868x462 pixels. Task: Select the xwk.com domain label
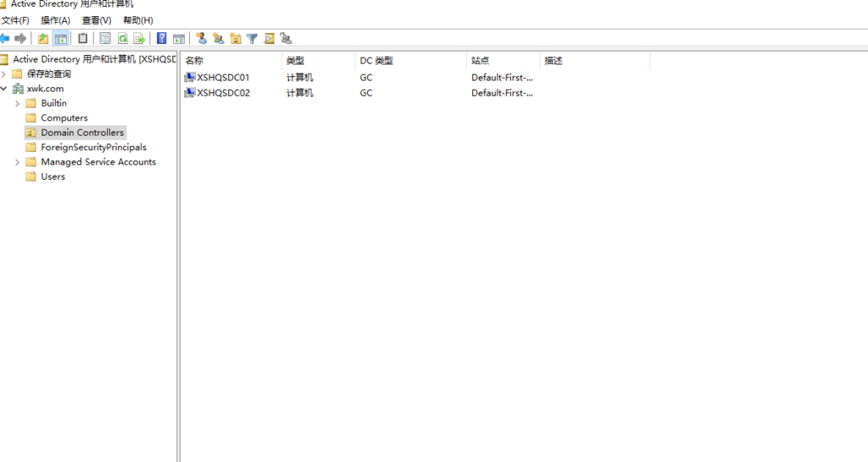pyautogui.click(x=46, y=88)
